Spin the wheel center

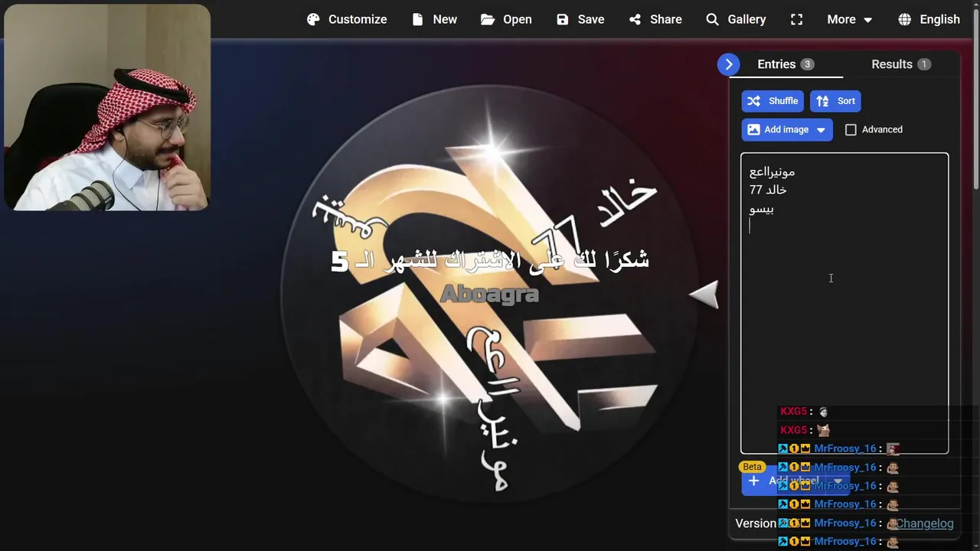pyautogui.click(x=489, y=295)
